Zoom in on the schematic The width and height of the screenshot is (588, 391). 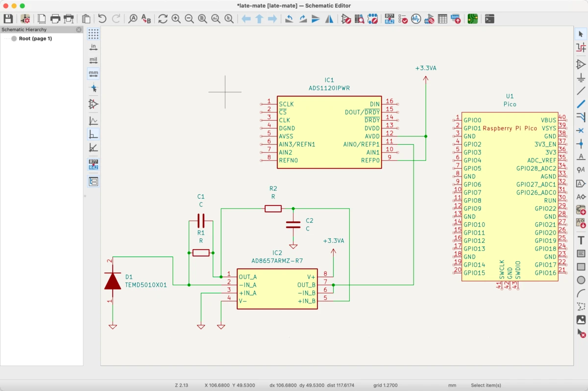click(176, 19)
